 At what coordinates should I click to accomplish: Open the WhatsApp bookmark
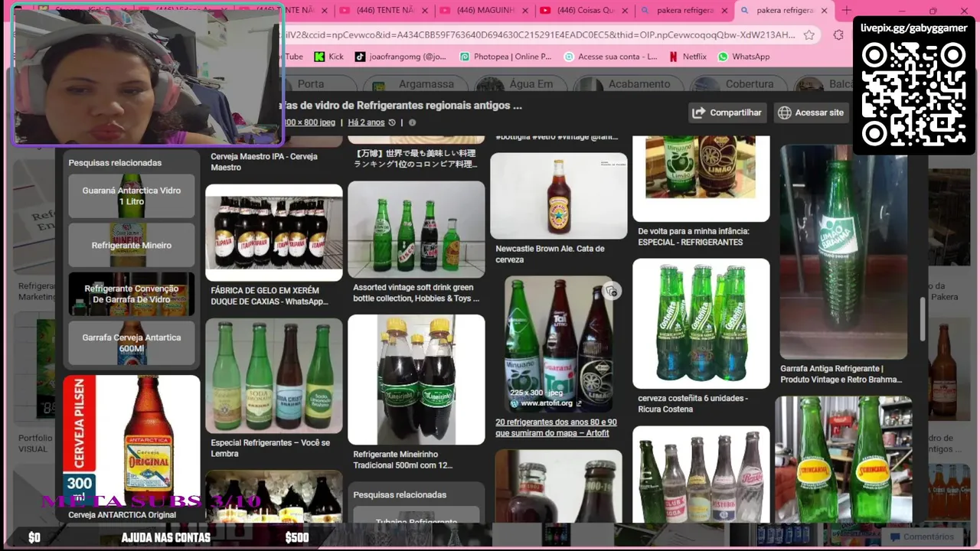point(743,57)
